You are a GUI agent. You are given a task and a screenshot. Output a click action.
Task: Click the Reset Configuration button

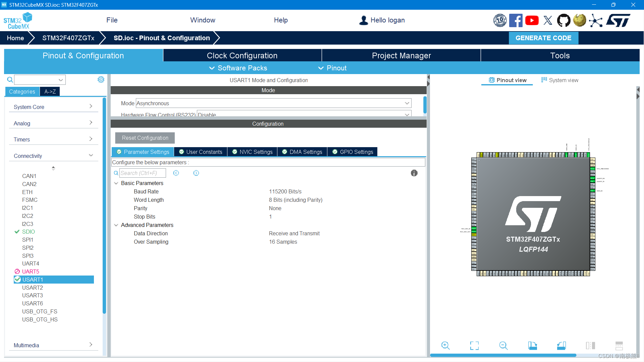145,138
